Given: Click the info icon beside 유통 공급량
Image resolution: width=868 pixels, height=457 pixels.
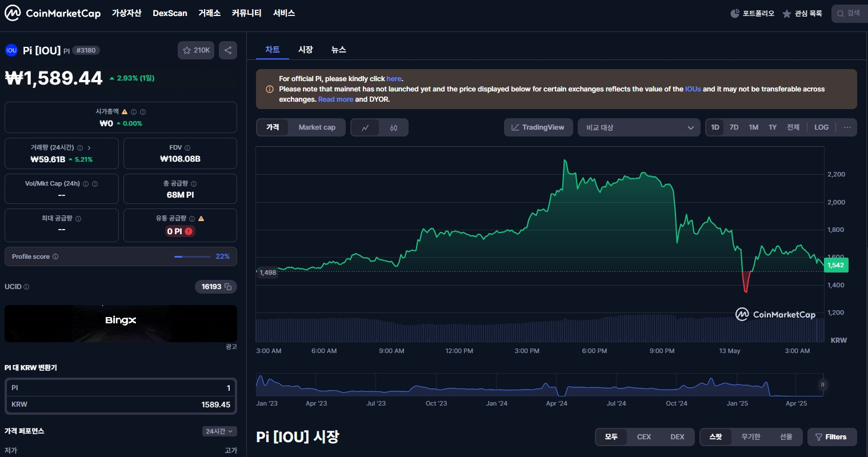Looking at the screenshot, I should click(192, 218).
